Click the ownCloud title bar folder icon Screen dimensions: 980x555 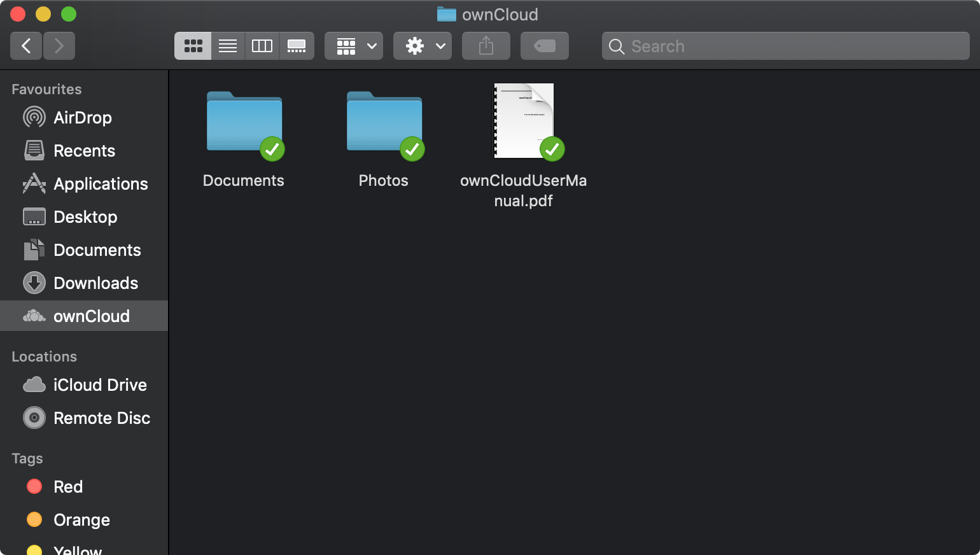click(x=447, y=14)
